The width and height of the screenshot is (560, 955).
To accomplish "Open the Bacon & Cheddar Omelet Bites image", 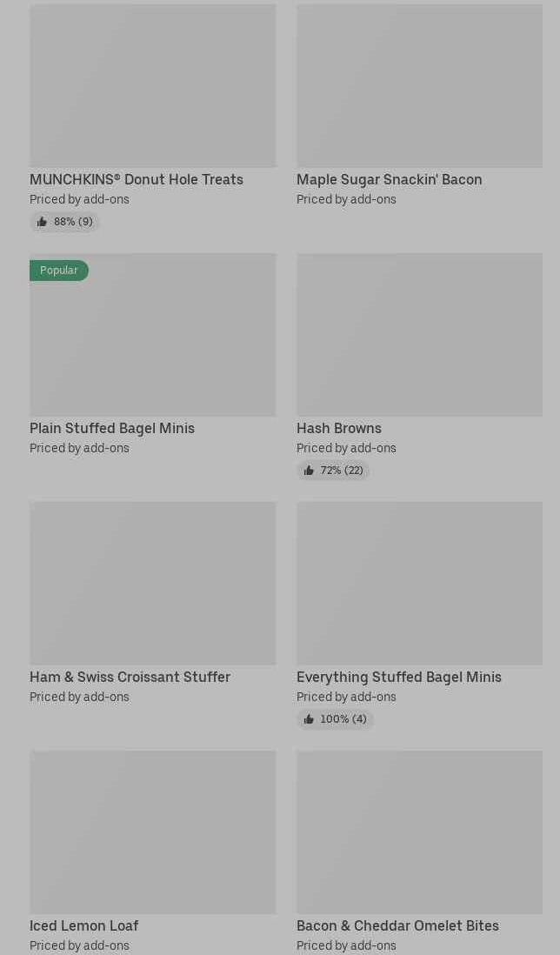I will coord(419,831).
